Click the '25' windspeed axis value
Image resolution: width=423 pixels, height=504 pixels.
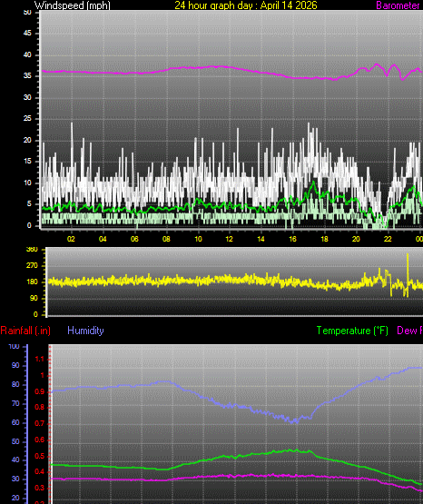27,119
